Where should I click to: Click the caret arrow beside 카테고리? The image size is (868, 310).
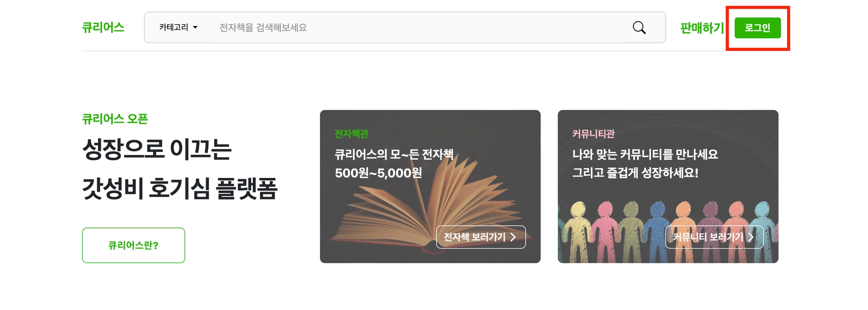(195, 28)
